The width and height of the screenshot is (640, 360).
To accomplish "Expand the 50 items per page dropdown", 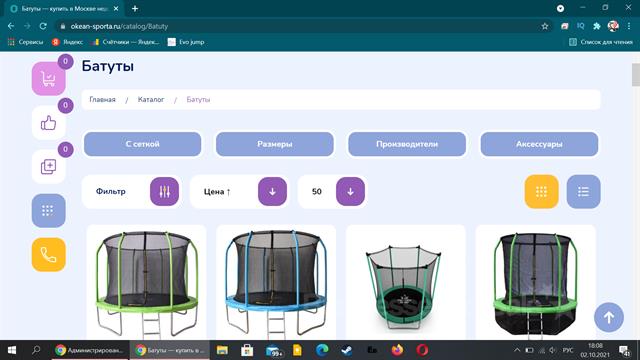I will tap(350, 191).
